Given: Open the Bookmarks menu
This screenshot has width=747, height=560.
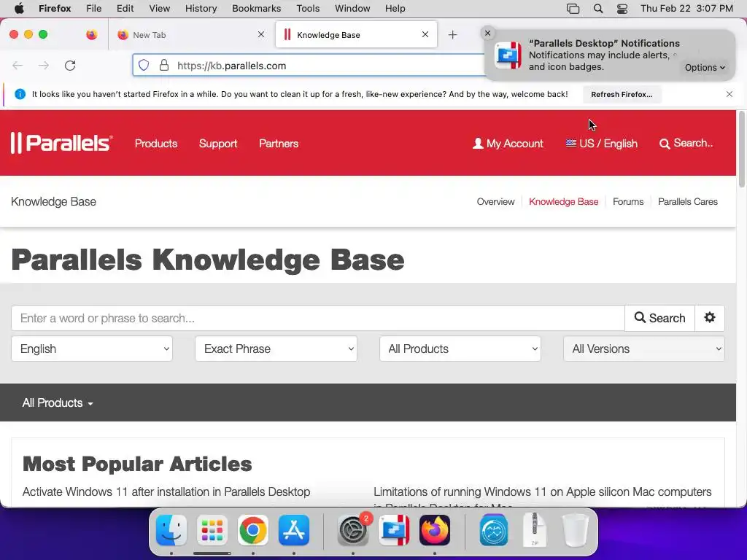Looking at the screenshot, I should pyautogui.click(x=256, y=9).
